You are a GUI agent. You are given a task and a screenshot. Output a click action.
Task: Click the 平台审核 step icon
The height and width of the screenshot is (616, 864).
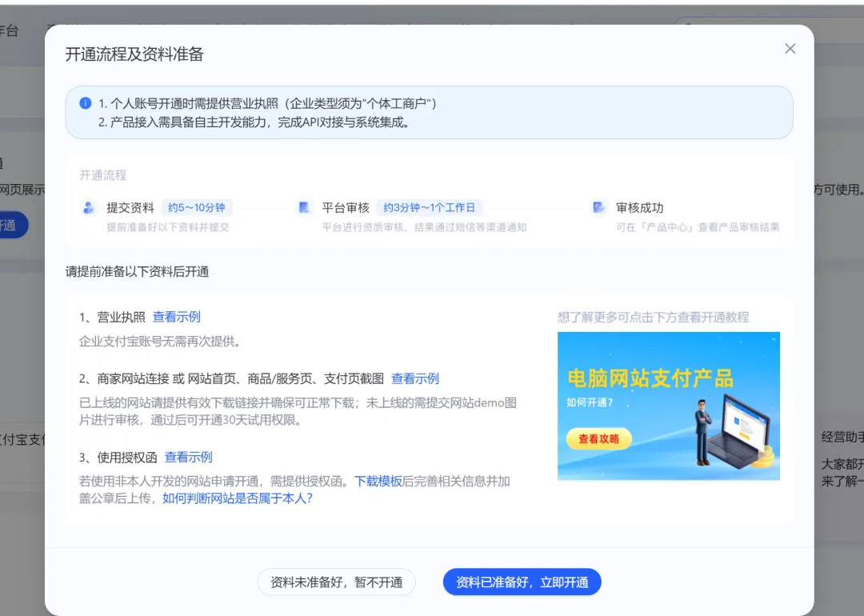click(304, 208)
